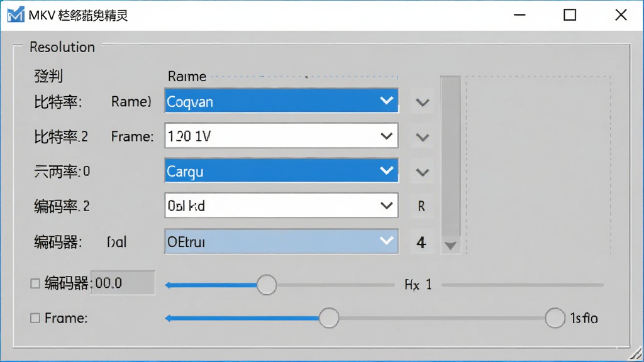Viewport: 644px width, 362px height.
Task: Tick the Frame checkbox at the bottom
Action: pyautogui.click(x=35, y=318)
